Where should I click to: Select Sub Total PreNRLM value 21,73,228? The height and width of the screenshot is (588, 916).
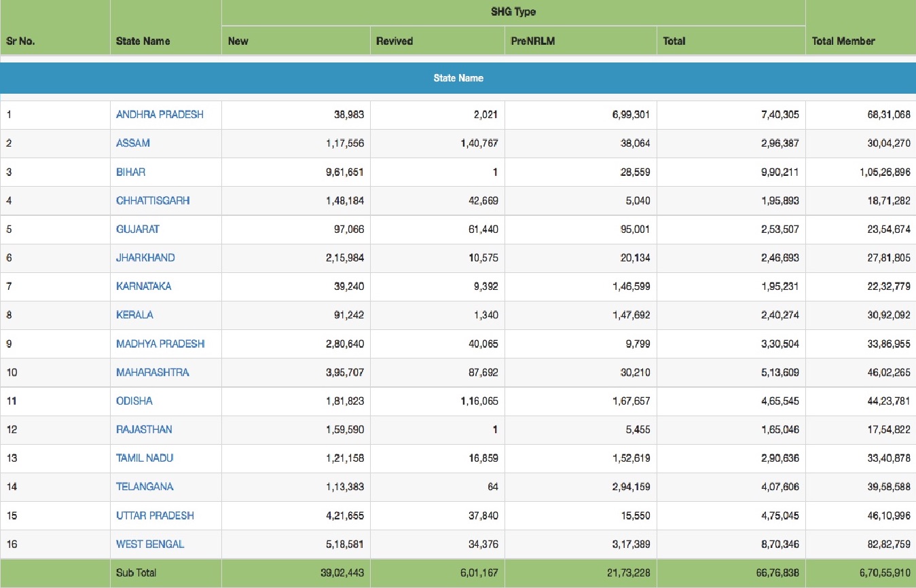point(629,573)
